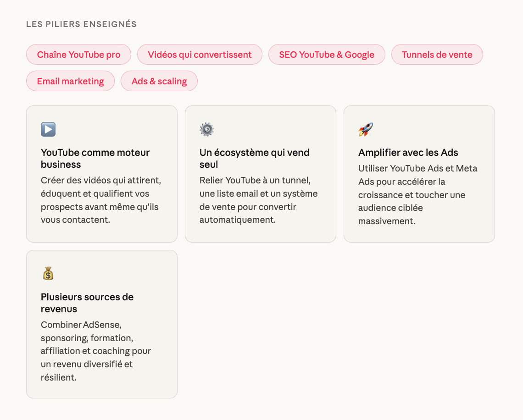This screenshot has width=523, height=420.
Task: Click the word 'massivement' in Ads card
Action: coord(386,221)
